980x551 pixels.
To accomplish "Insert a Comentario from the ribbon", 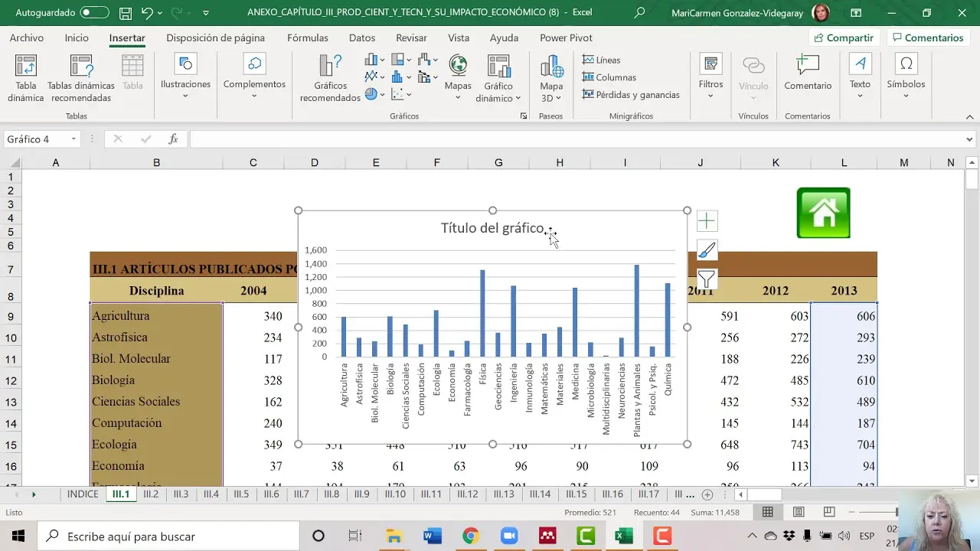I will 807,73.
